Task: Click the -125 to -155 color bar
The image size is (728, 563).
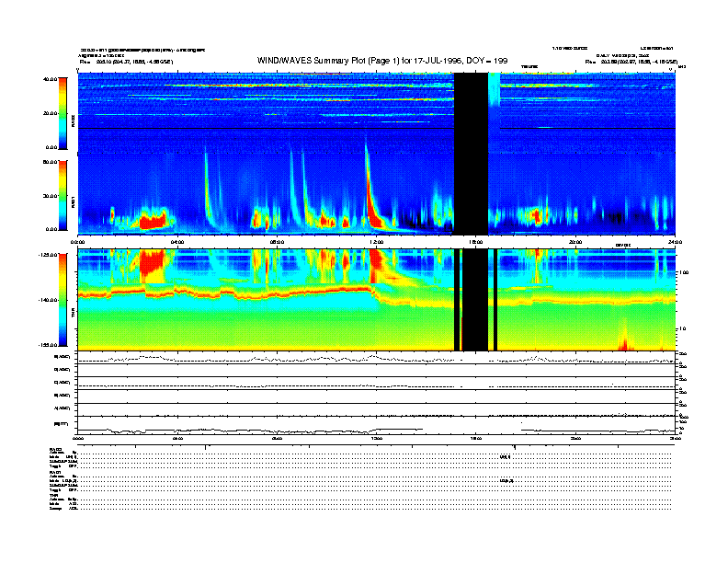Action: [63, 300]
